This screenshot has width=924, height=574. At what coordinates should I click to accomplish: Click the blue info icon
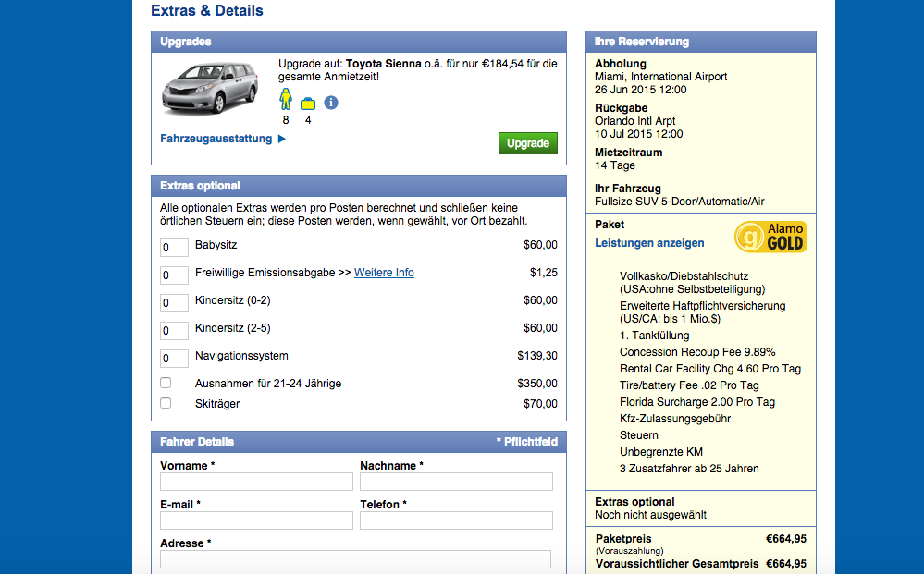click(x=331, y=103)
